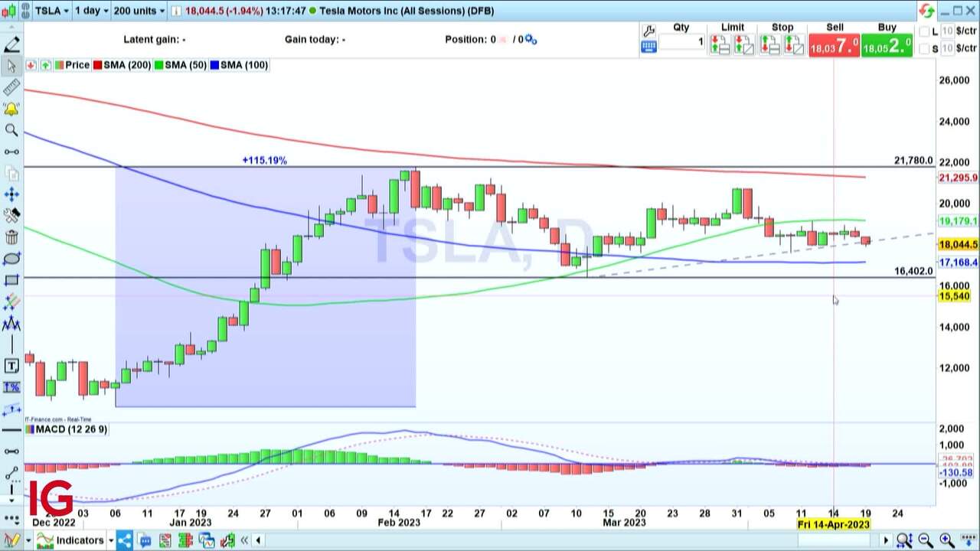The width and height of the screenshot is (980, 551).
Task: Select the rectangle drawing tool
Action: pos(11,280)
